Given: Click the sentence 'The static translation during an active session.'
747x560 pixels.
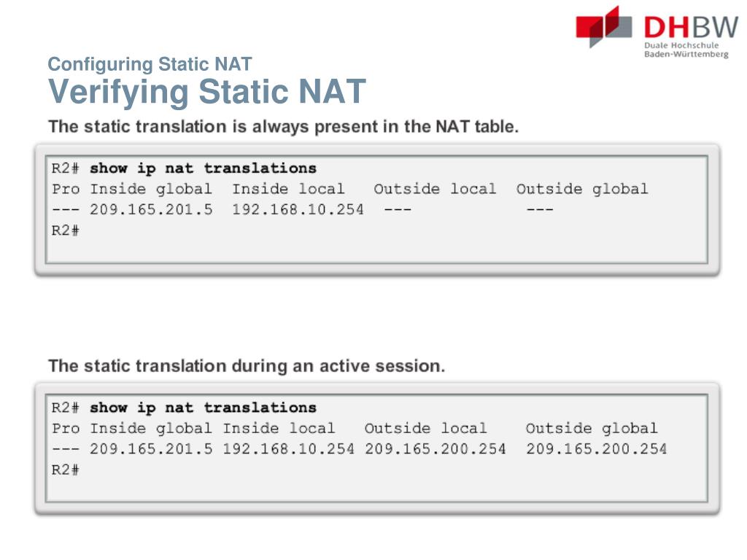Looking at the screenshot, I should (247, 366).
